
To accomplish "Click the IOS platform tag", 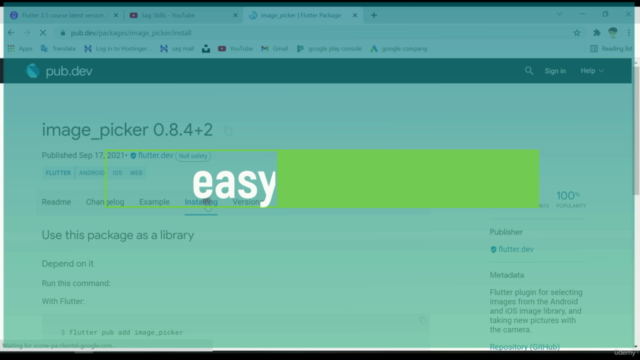I will point(118,173).
